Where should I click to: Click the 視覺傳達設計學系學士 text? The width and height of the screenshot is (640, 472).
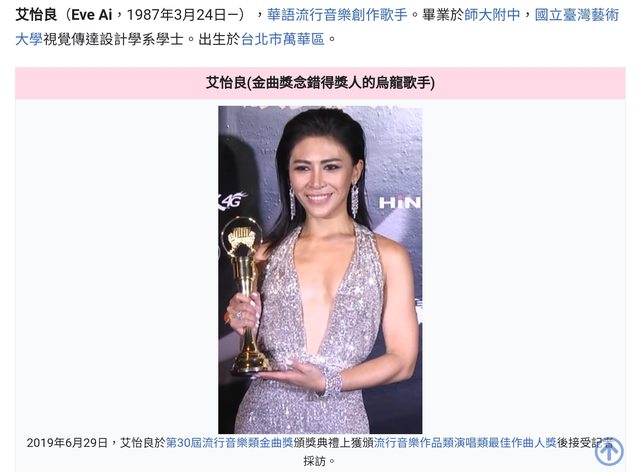tap(113, 39)
